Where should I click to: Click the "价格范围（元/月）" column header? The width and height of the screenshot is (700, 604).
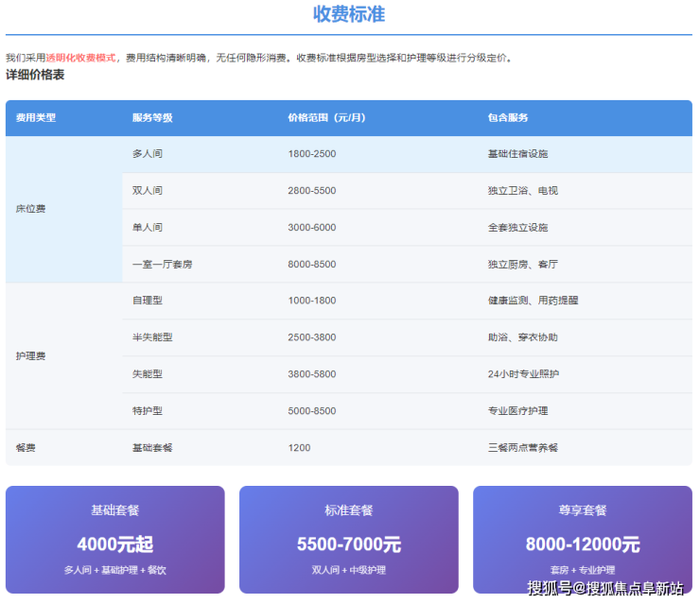click(326, 118)
